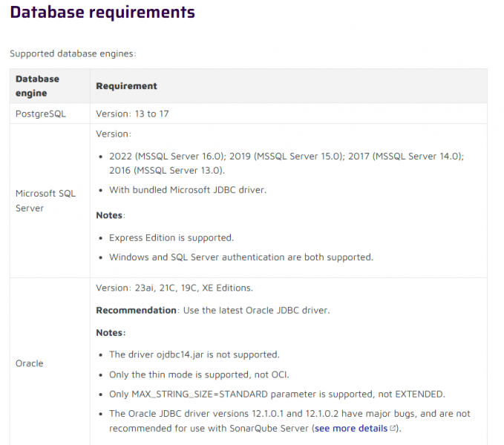
Task: Click 'Only the thin mode is supported' bullet
Action: [199, 375]
